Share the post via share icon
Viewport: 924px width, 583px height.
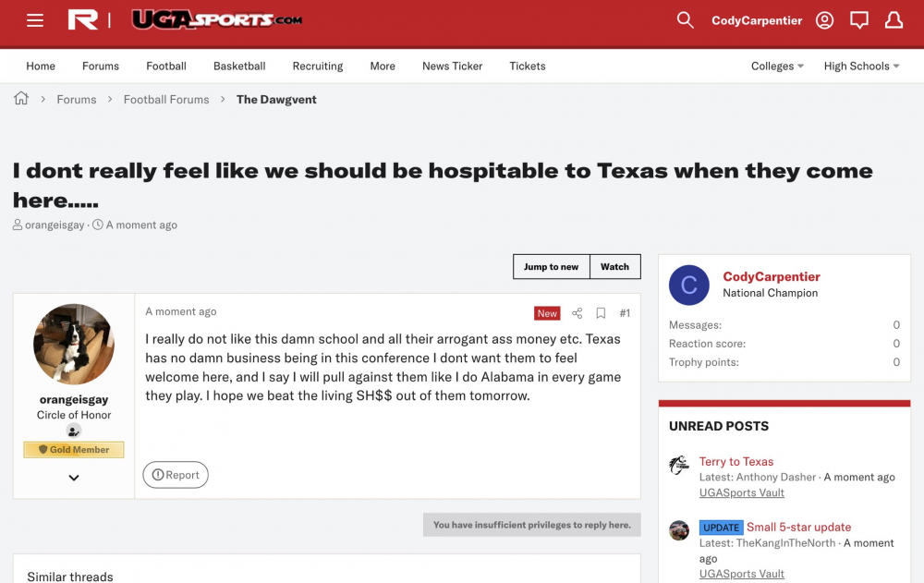point(577,313)
